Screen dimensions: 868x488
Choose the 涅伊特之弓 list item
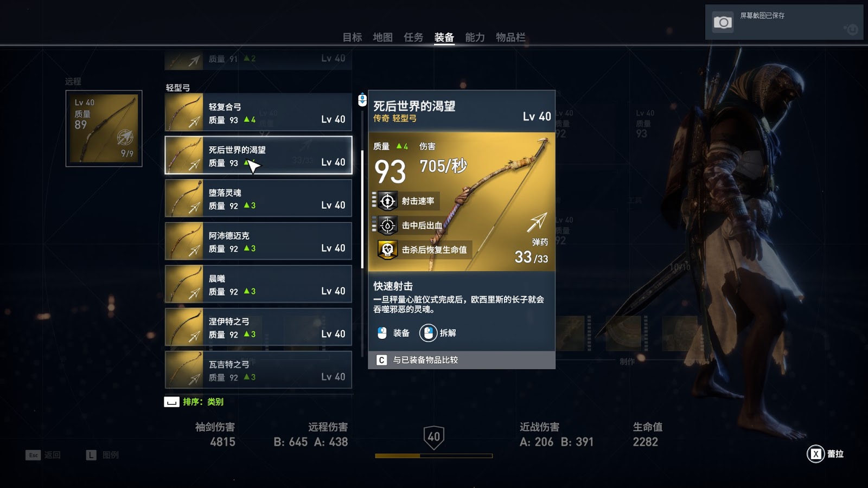[x=258, y=327]
